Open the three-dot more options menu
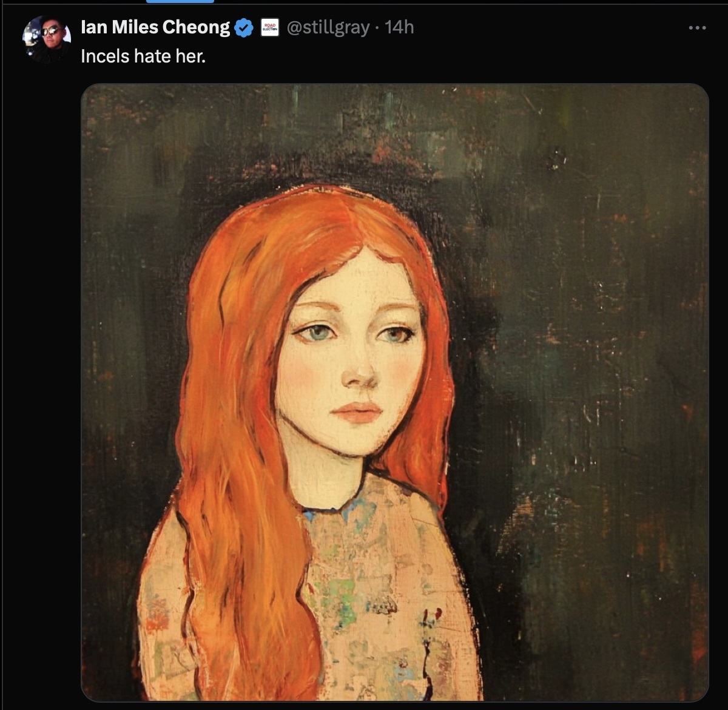The height and width of the screenshot is (710, 728). click(x=697, y=28)
